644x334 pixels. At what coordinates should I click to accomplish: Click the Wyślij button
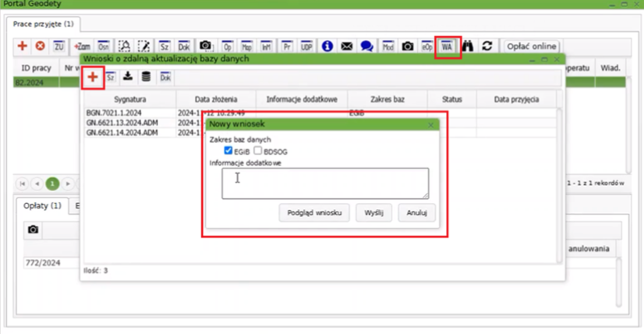pos(373,212)
